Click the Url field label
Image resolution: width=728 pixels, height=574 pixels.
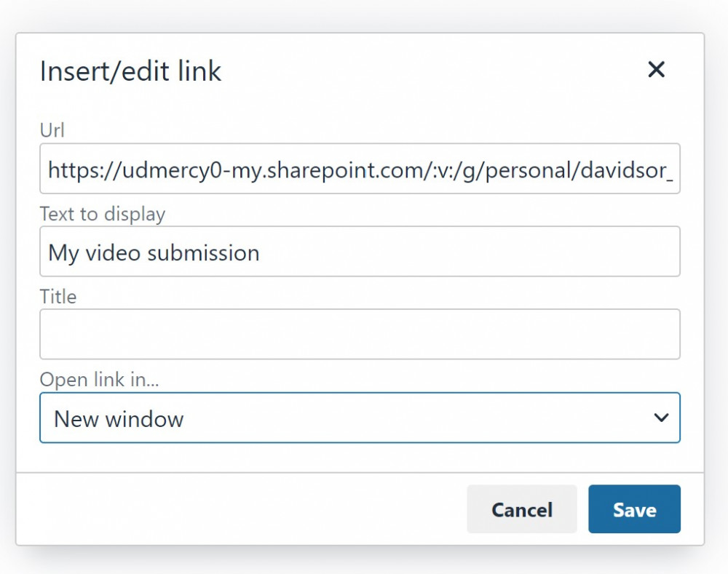click(52, 130)
